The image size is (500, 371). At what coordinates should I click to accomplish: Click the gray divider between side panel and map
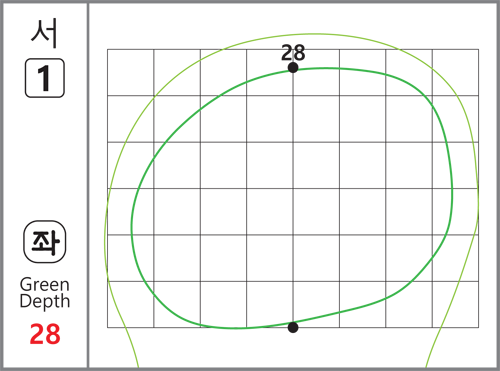pyautogui.click(x=88, y=185)
